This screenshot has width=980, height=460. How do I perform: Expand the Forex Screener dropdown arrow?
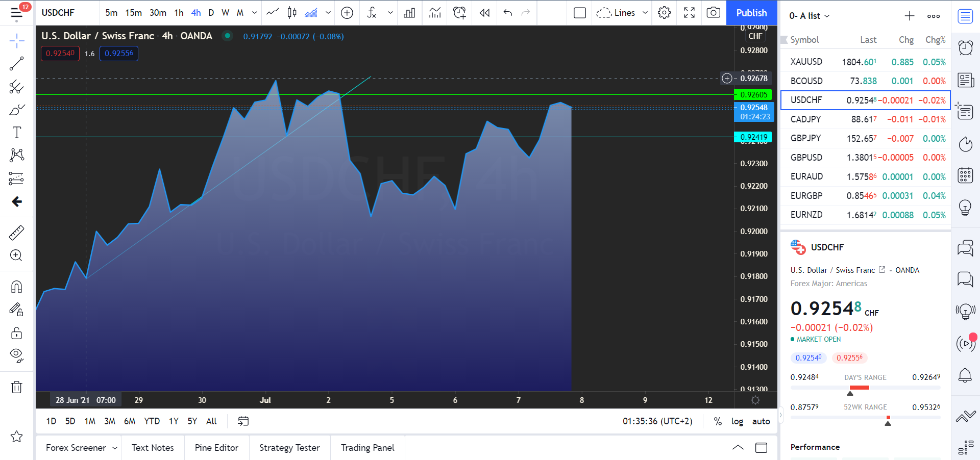[x=115, y=448]
